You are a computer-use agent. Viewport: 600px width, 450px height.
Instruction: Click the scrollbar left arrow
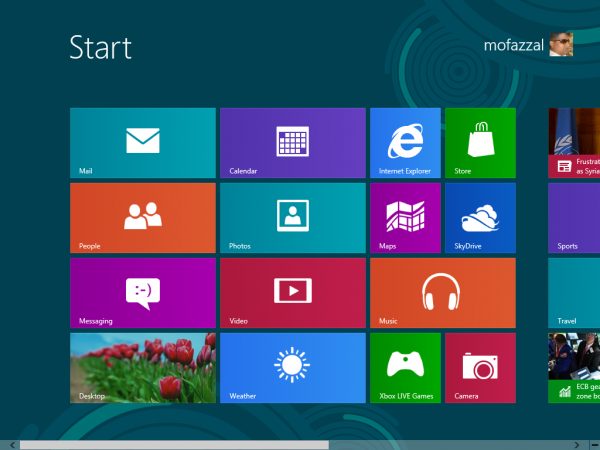coord(12,445)
